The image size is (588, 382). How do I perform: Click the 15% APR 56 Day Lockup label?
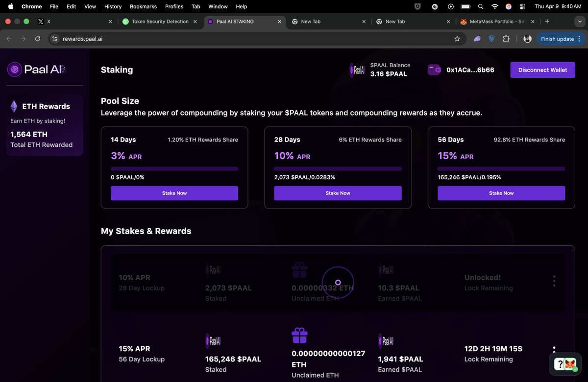[142, 354]
